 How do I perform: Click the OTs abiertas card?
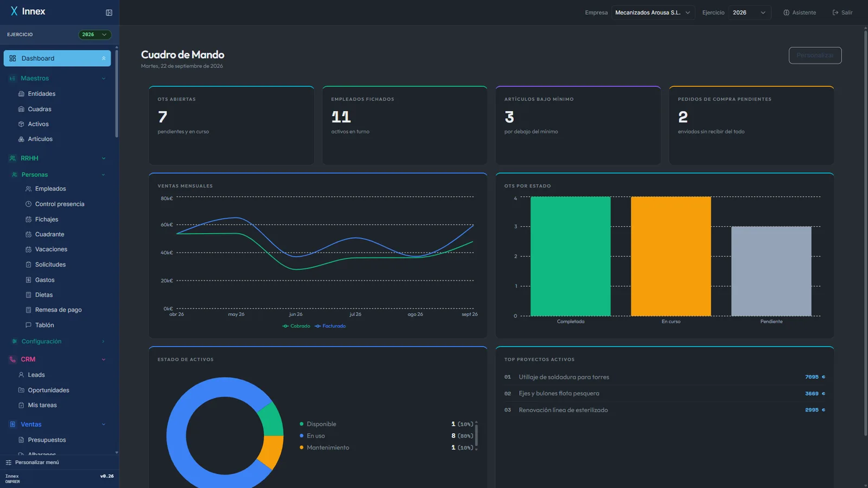tap(231, 125)
